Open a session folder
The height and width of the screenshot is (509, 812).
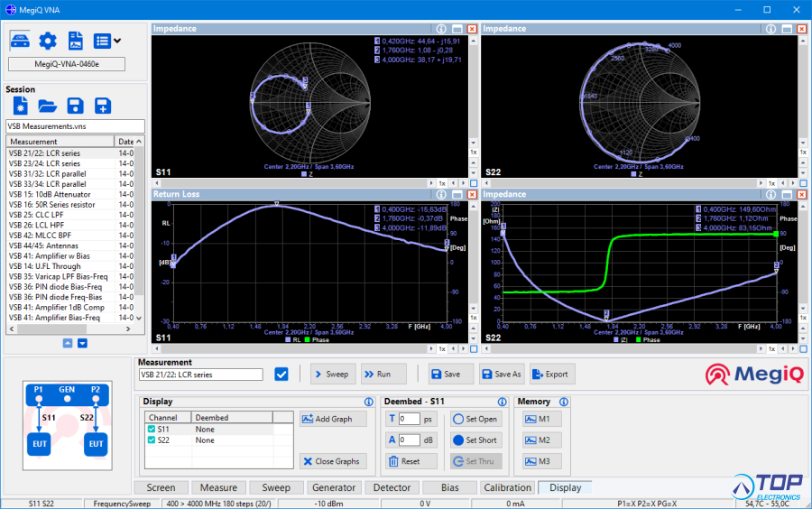[48, 106]
